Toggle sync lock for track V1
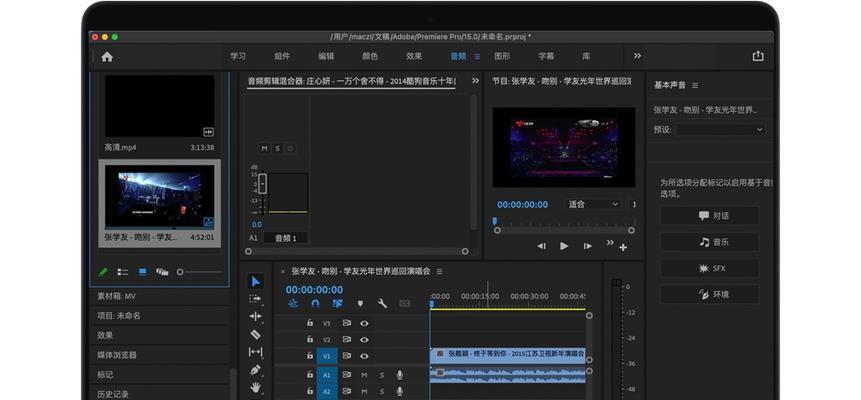This screenshot has width=861, height=400. [x=346, y=356]
